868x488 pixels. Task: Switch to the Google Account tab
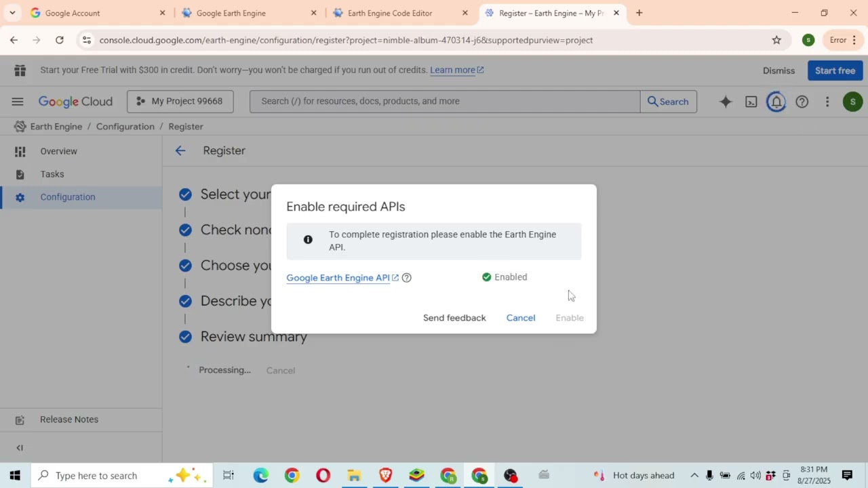[x=96, y=13]
